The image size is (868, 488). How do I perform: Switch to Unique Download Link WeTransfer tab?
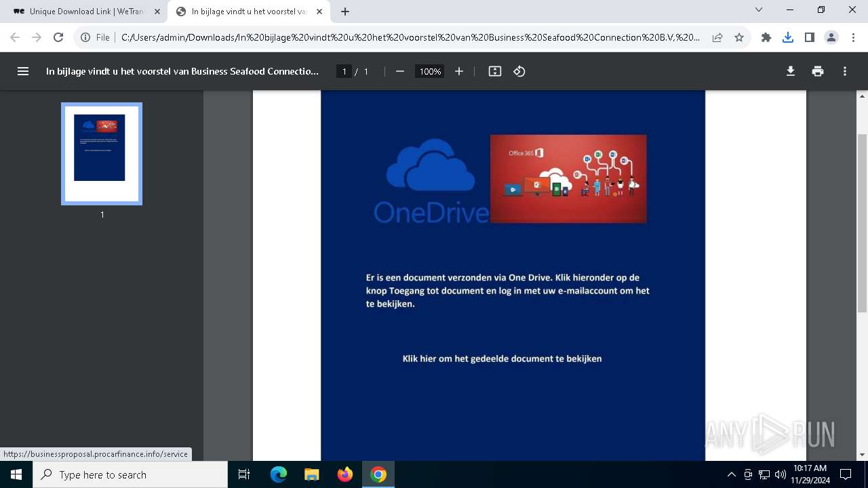pyautogui.click(x=87, y=12)
